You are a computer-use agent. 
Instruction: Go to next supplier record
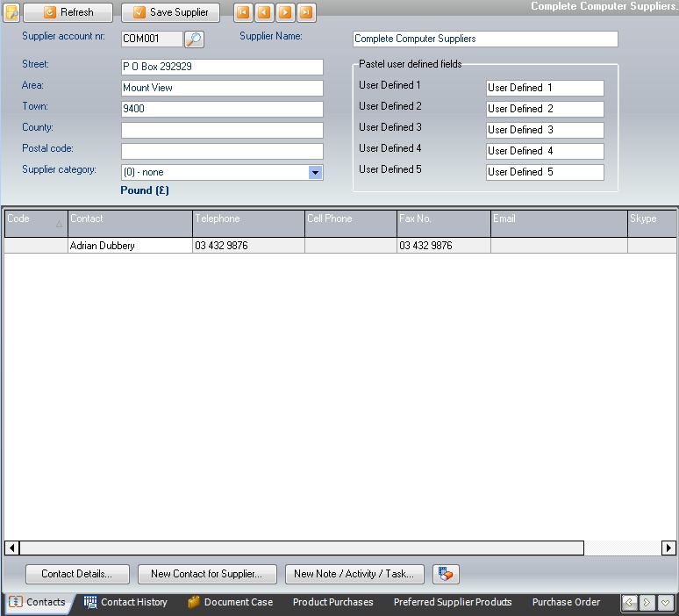click(284, 12)
